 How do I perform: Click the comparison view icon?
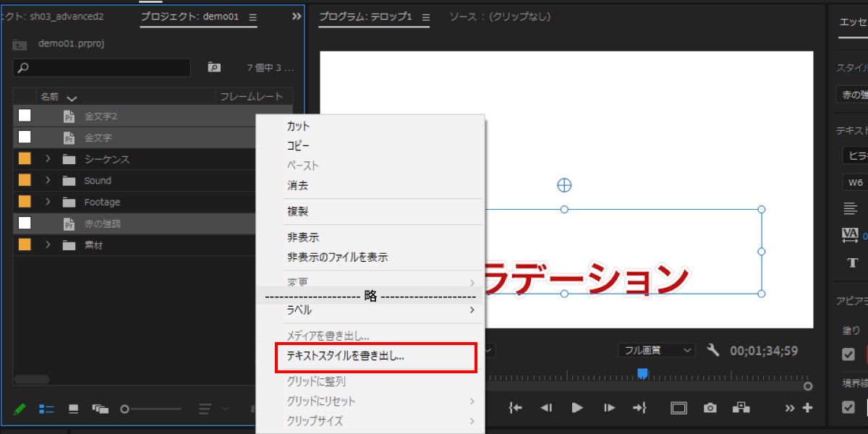[741, 408]
